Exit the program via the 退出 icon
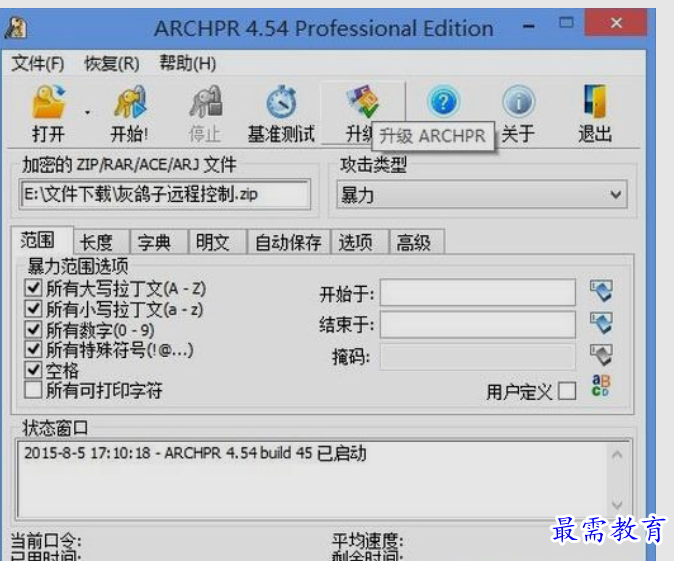The image size is (674, 561). click(x=595, y=101)
